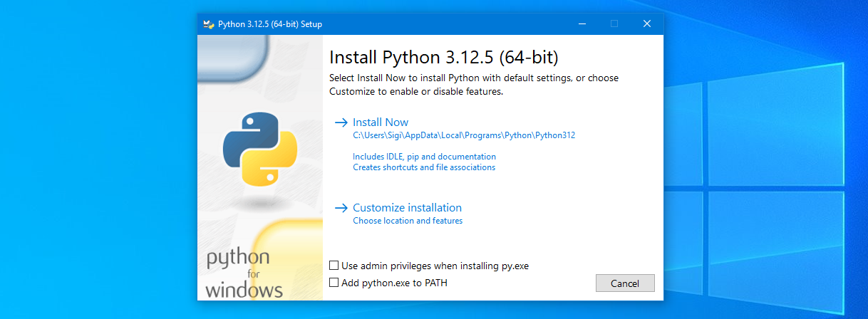
Task: Click the arrow icon beside Customize installation
Action: pos(341,208)
